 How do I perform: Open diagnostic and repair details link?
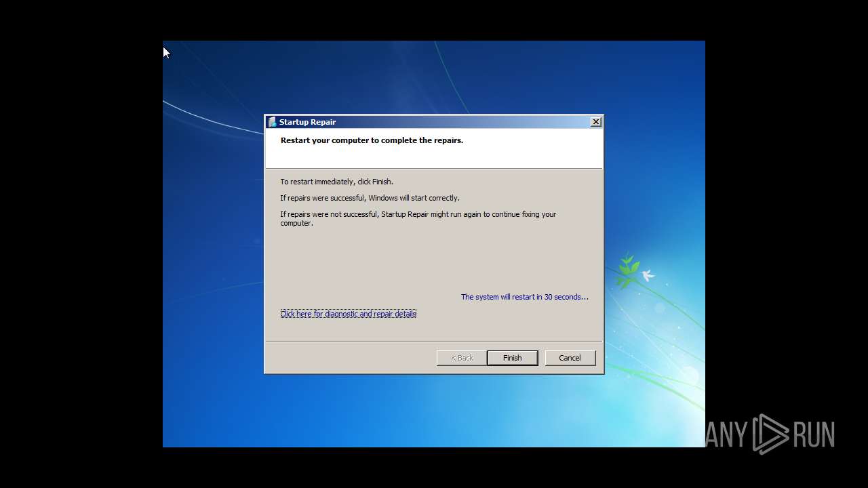pyautogui.click(x=349, y=314)
